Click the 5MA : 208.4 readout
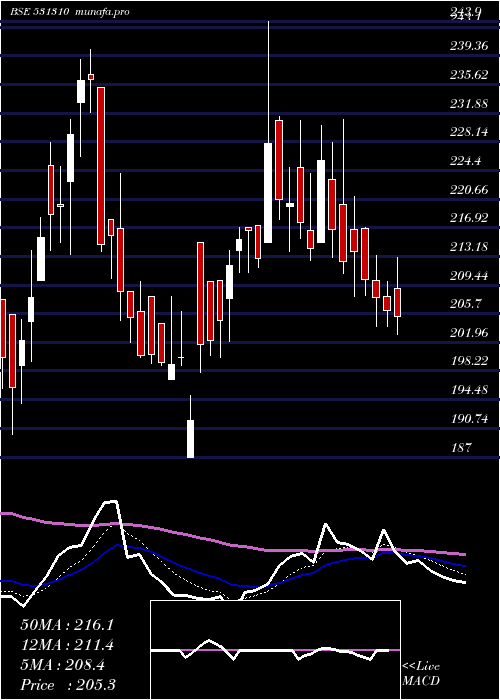 (x=62, y=665)
